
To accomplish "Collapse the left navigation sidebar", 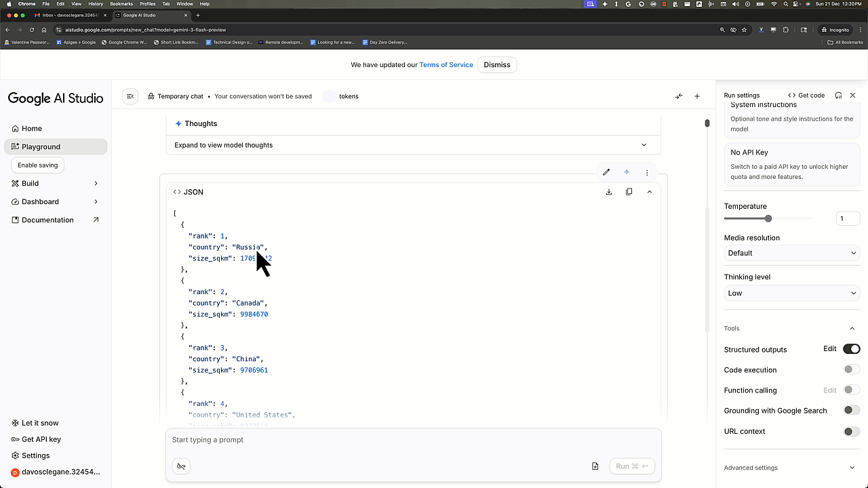I will tap(130, 96).
